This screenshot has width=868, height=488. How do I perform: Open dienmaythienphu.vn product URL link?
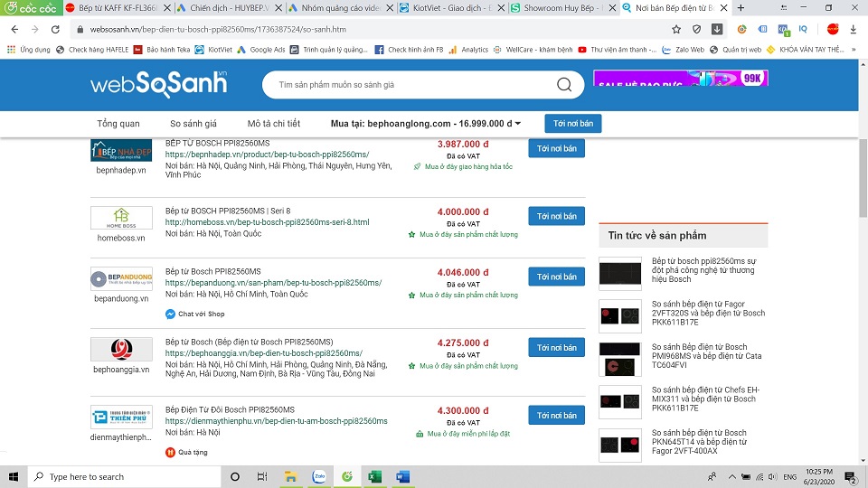point(277,420)
